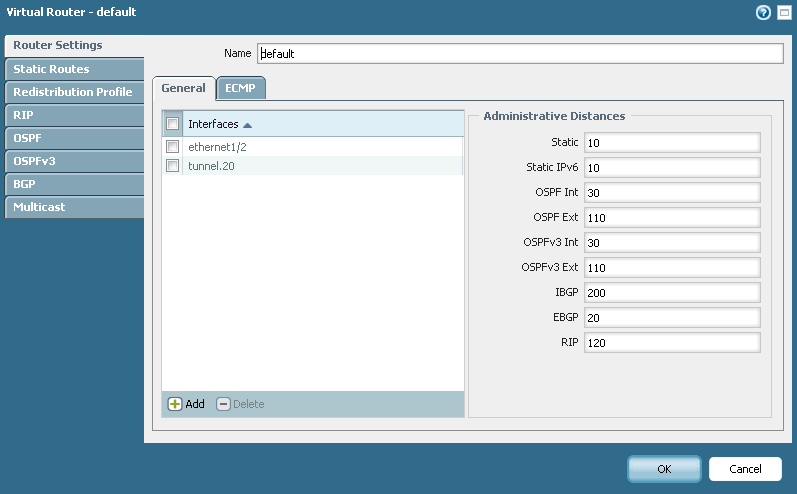Open the help icon in title bar

click(x=765, y=13)
